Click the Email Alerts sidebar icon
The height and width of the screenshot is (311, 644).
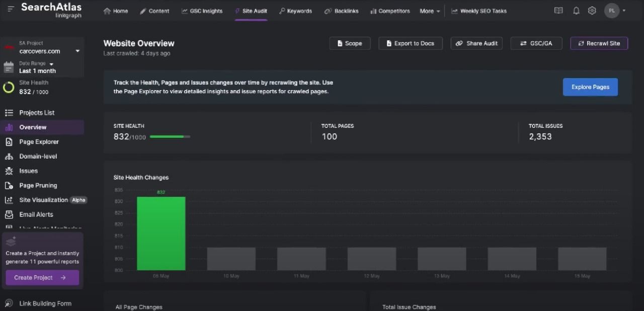pyautogui.click(x=9, y=215)
